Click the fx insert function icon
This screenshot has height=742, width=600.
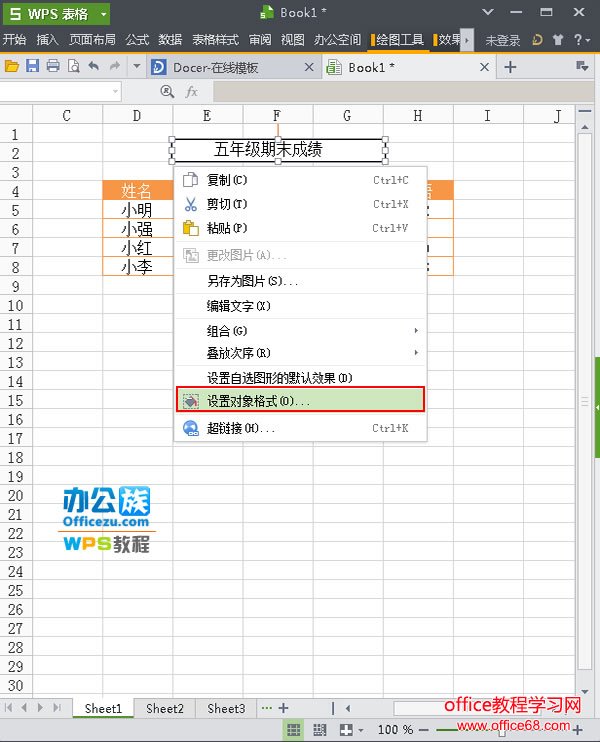tap(192, 91)
